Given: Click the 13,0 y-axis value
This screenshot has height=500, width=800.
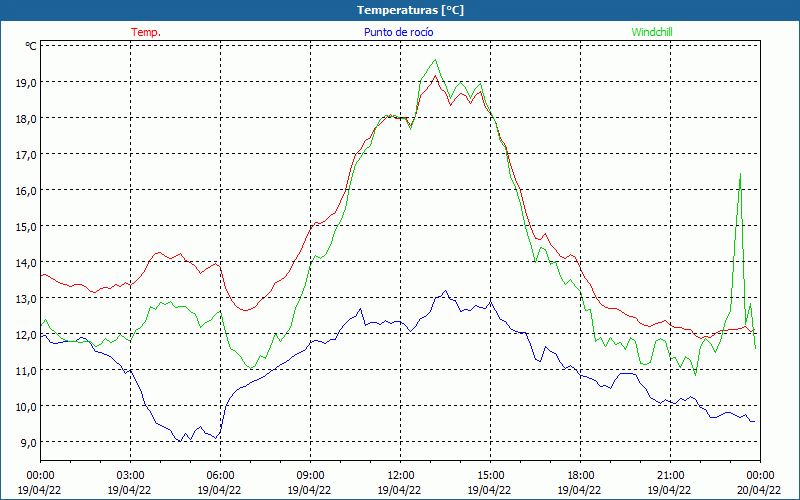Looking at the screenshot, I should click(28, 298).
